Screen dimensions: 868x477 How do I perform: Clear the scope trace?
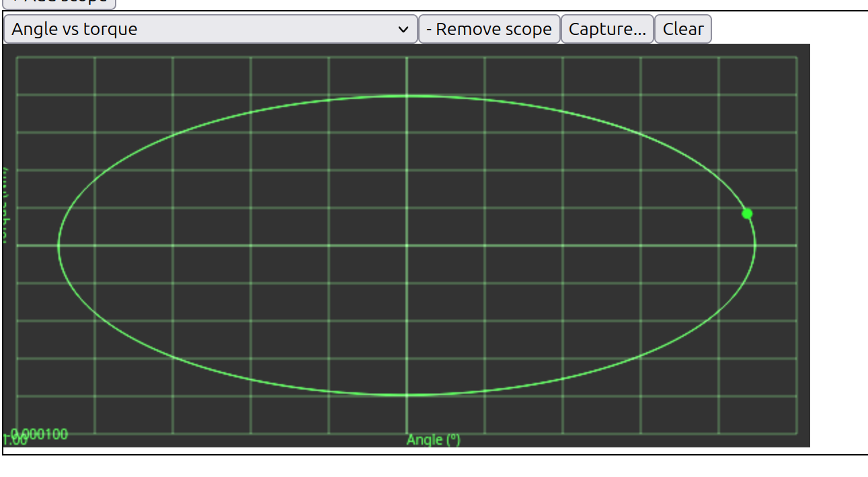click(x=683, y=29)
